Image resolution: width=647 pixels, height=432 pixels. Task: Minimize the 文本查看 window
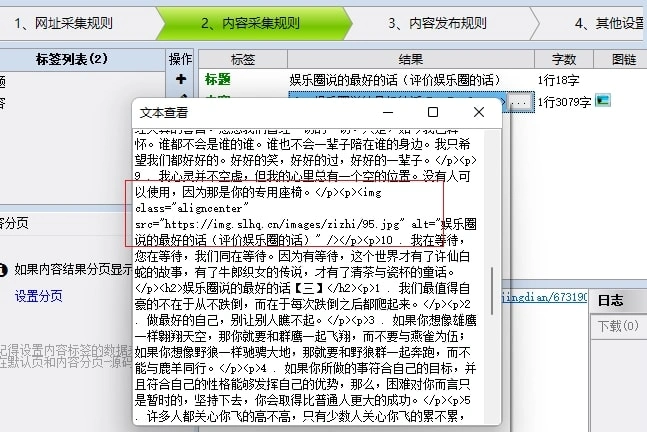pos(387,113)
